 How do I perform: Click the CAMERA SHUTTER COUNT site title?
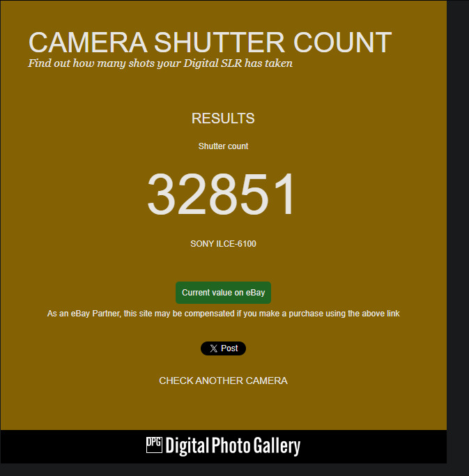[x=210, y=43]
